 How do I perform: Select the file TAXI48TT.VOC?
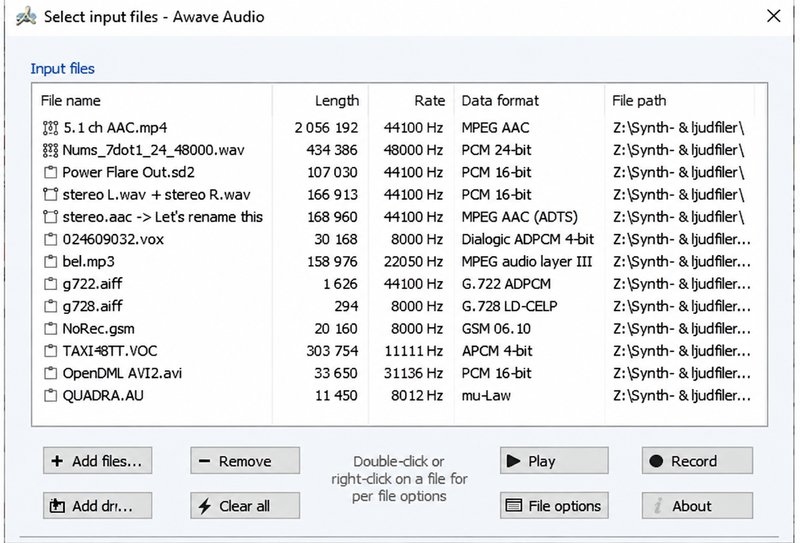click(110, 351)
